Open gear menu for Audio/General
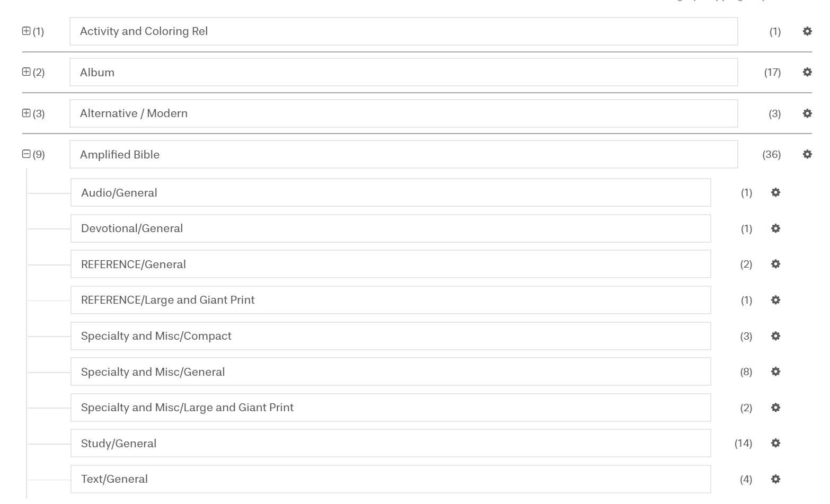The image size is (830, 504). point(775,192)
